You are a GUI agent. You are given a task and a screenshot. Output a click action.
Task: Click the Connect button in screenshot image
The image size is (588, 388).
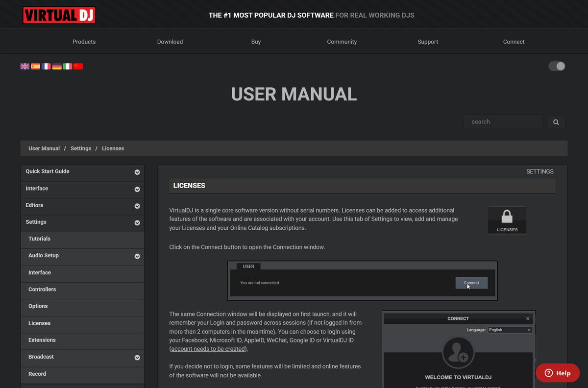(x=471, y=283)
